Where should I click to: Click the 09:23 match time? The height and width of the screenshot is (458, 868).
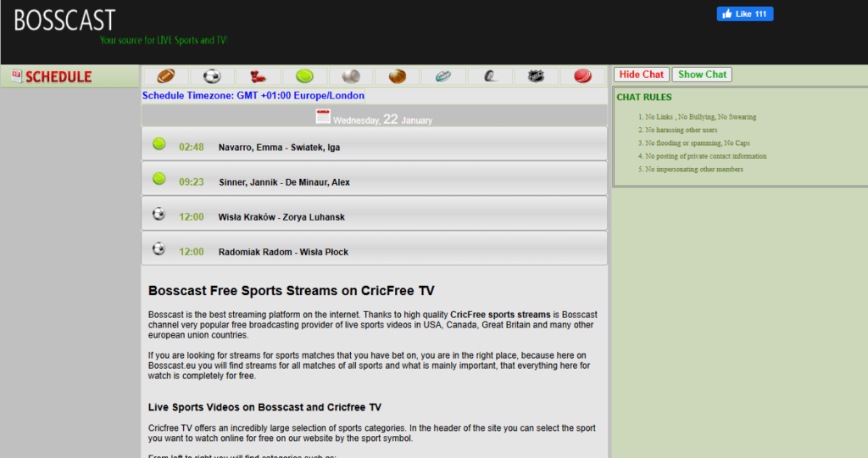coord(191,182)
